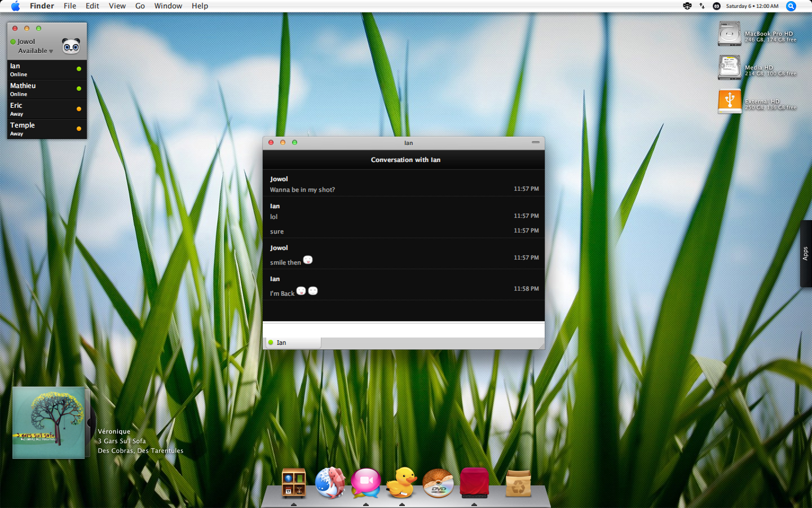This screenshot has width=812, height=508.
Task: Click the toolbar pill button in Ian window
Action: coord(536,142)
